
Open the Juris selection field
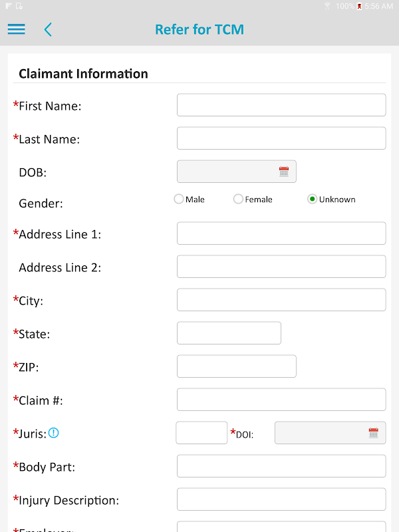[x=201, y=433]
